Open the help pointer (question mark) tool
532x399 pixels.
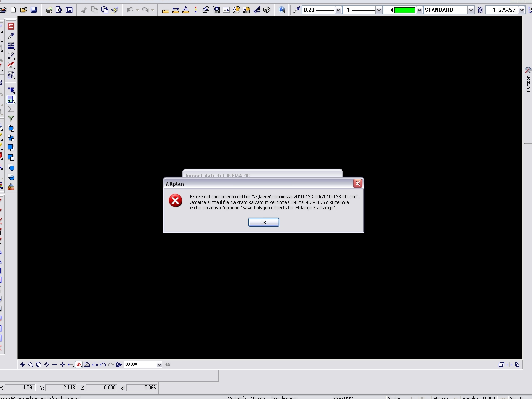coord(282,10)
